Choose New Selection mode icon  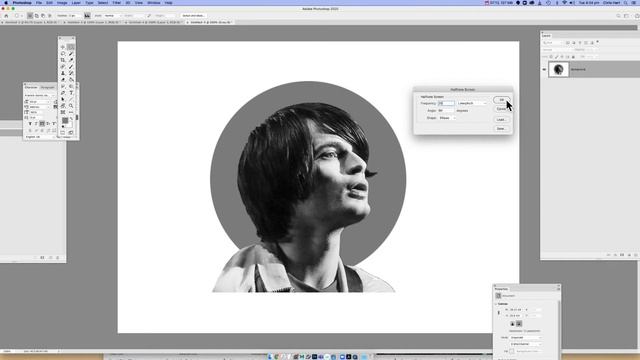tap(30, 16)
